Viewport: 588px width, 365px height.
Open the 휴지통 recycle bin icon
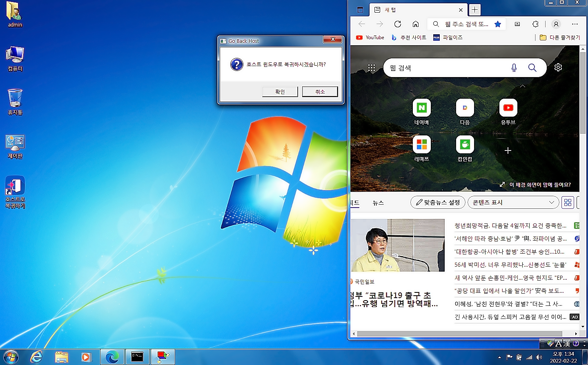[x=15, y=102]
